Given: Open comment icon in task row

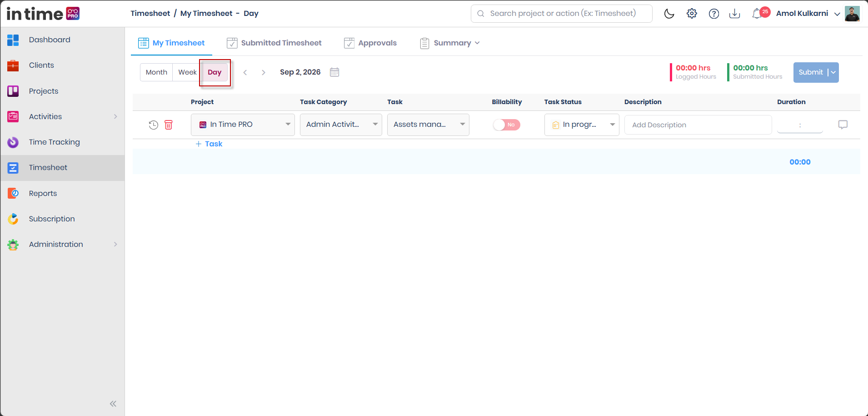Looking at the screenshot, I should [843, 125].
